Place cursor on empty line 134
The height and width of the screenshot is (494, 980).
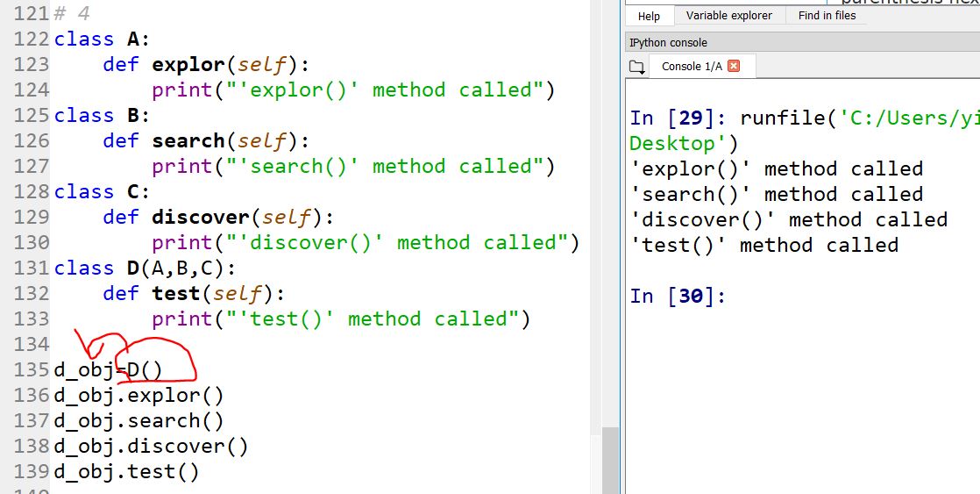175,344
